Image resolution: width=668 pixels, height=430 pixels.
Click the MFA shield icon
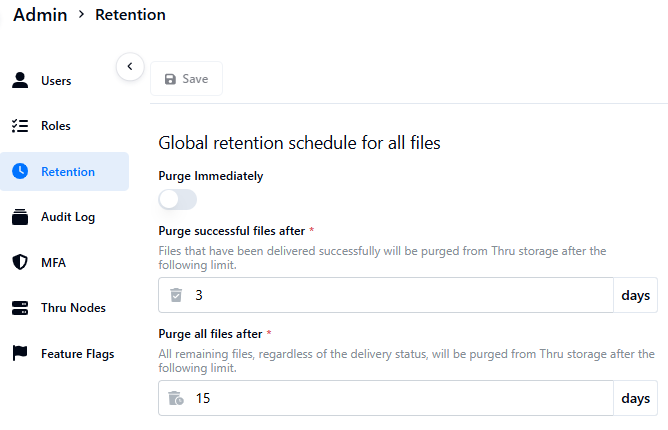[19, 263]
